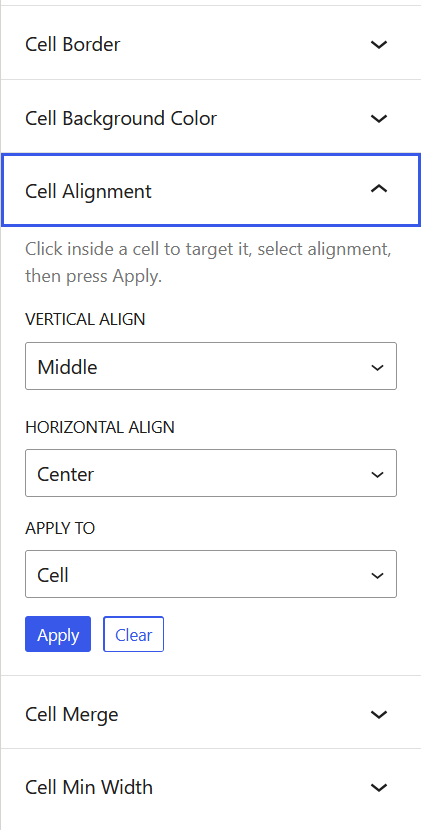Click the arrow icon in the Apply To dropdown
This screenshot has width=421, height=830.
tap(377, 575)
